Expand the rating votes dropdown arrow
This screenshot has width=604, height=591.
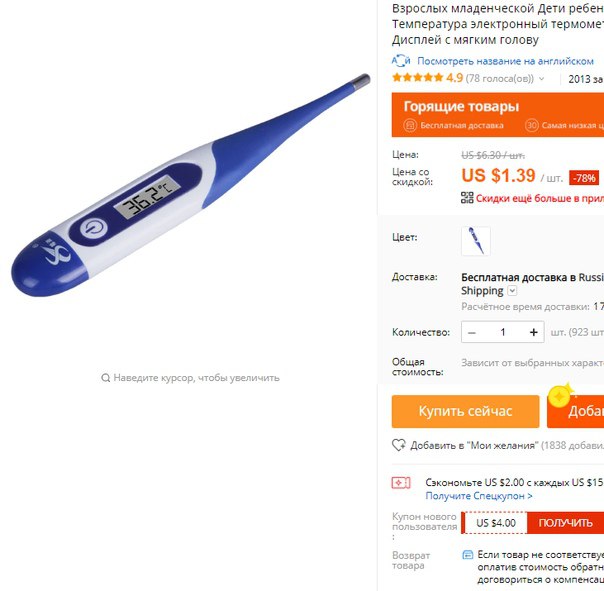point(542,79)
